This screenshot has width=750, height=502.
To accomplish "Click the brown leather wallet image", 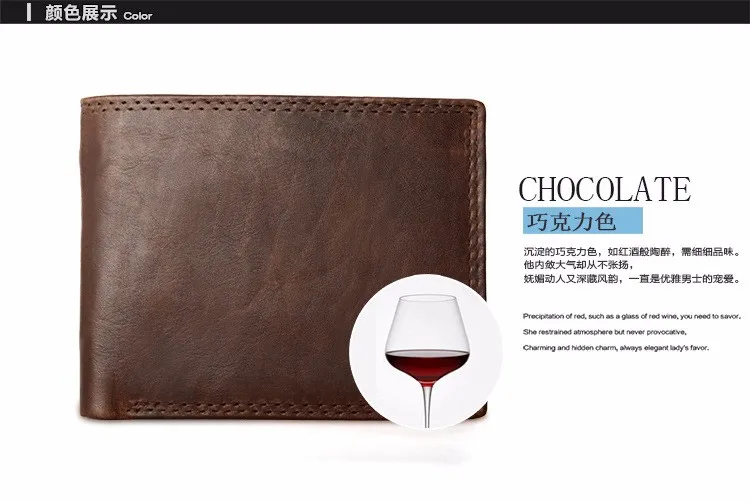I will (x=282, y=258).
